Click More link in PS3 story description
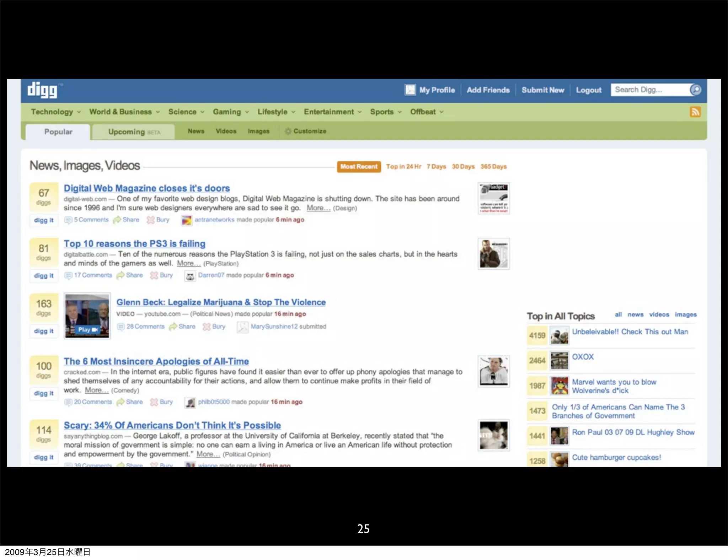The width and height of the screenshot is (728, 560). pyautogui.click(x=189, y=263)
